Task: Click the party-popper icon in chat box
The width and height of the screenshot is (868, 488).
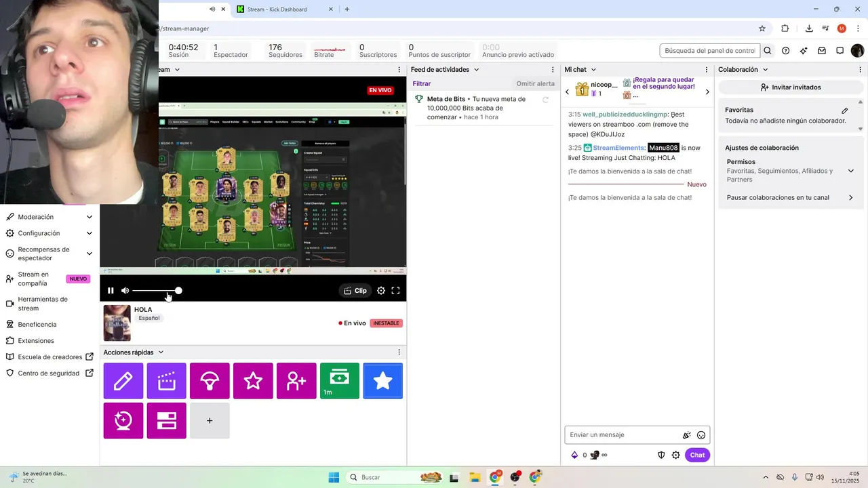Action: click(687, 435)
